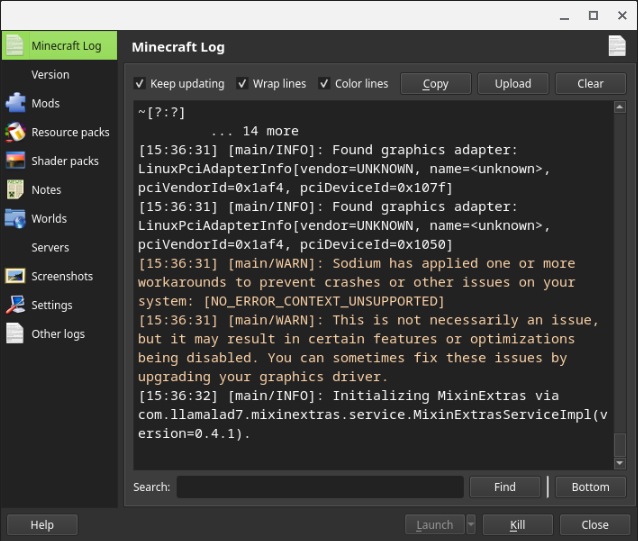Click the Screenshots picture icon

(15, 276)
